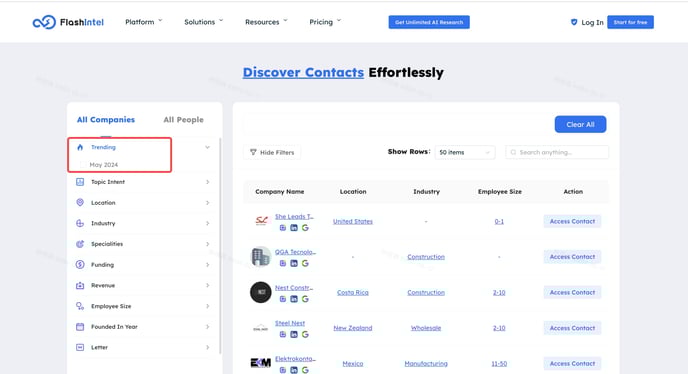Click the Trending flame icon
688x374 pixels.
(80, 147)
